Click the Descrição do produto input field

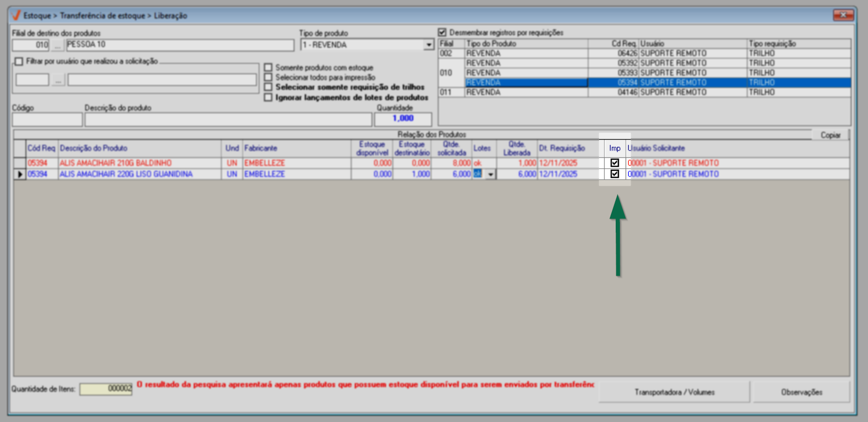228,119
